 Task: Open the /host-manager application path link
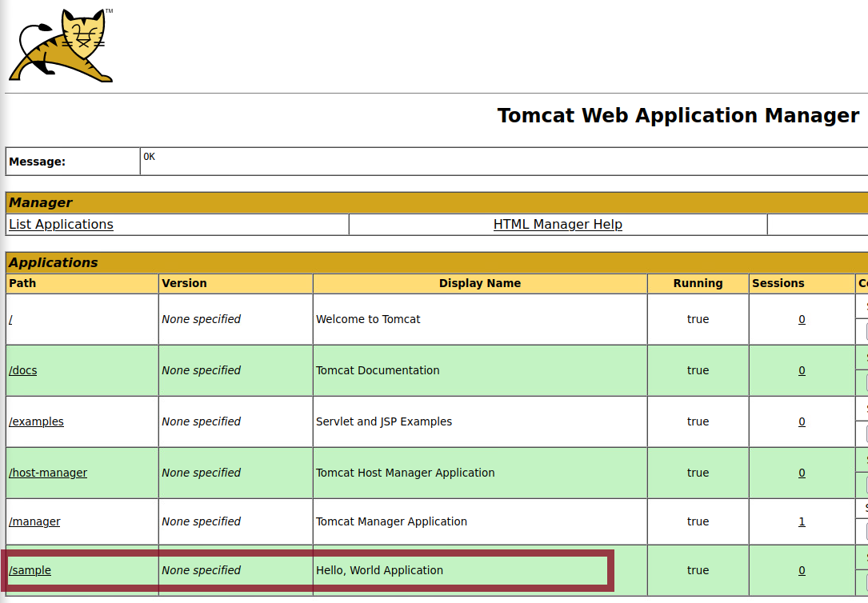(x=48, y=473)
